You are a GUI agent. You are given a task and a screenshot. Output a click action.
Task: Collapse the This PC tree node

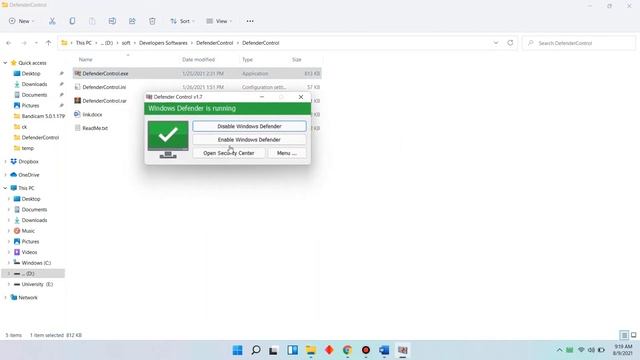coord(5,188)
